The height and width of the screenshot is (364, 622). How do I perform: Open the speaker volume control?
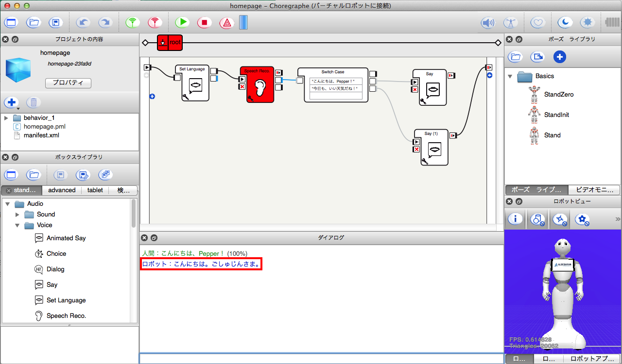487,22
